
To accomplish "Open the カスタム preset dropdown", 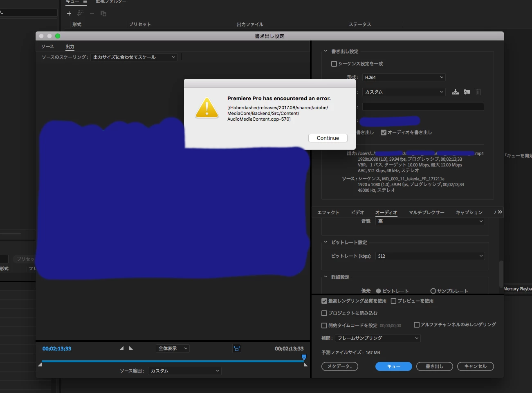I will pos(404,92).
